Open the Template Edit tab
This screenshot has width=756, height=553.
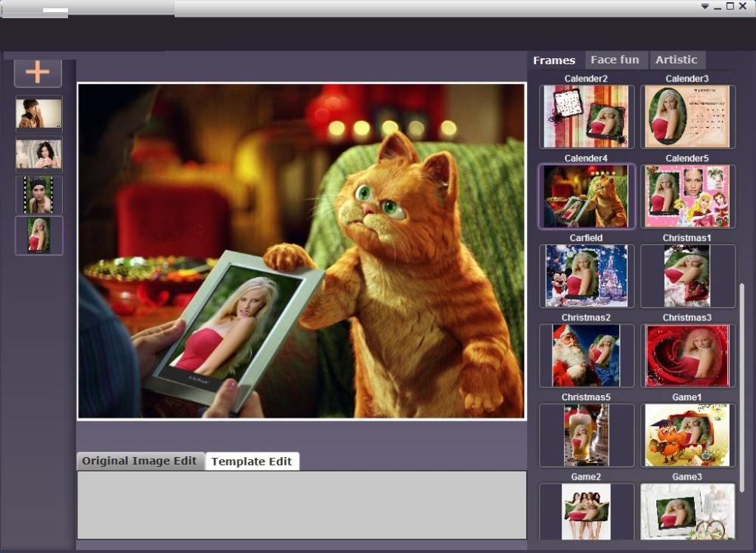click(252, 462)
